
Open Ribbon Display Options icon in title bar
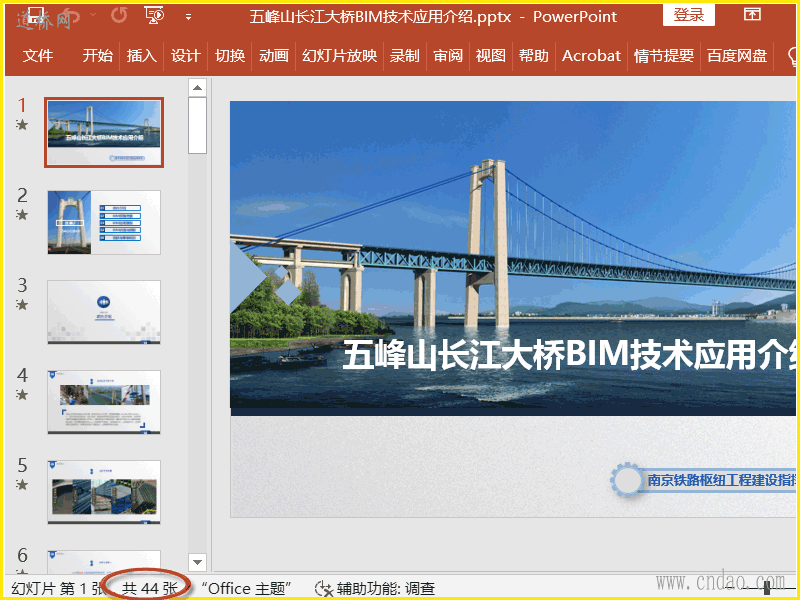[752, 14]
